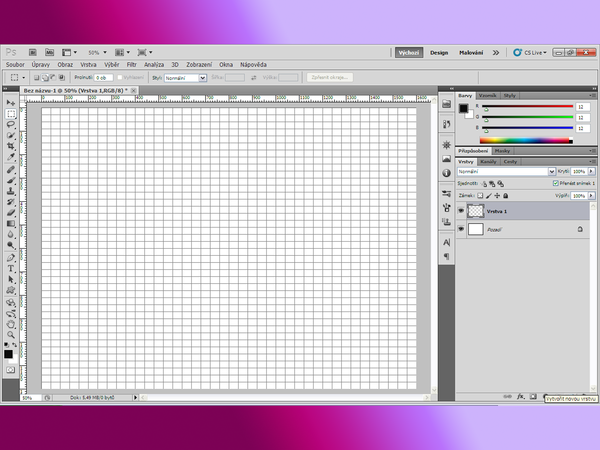Select the Rectangular Marquee tool
The width and height of the screenshot is (600, 450).
[x=11, y=113]
